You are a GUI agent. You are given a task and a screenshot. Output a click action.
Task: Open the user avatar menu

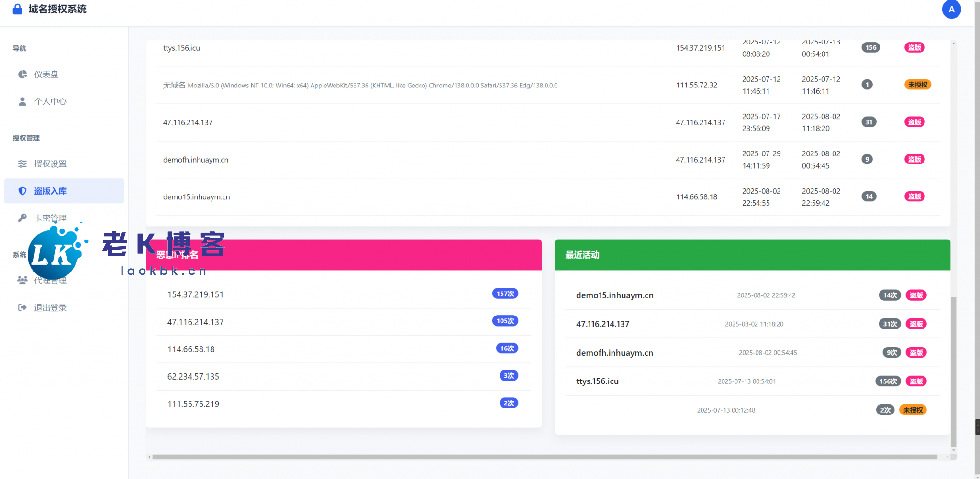point(951,9)
